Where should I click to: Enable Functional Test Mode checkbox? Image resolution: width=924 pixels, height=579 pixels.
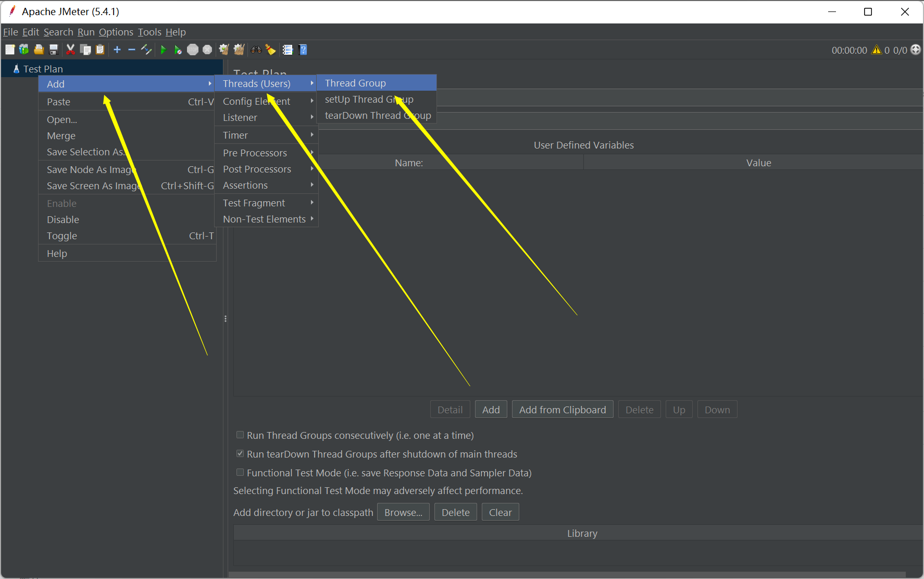240,472
